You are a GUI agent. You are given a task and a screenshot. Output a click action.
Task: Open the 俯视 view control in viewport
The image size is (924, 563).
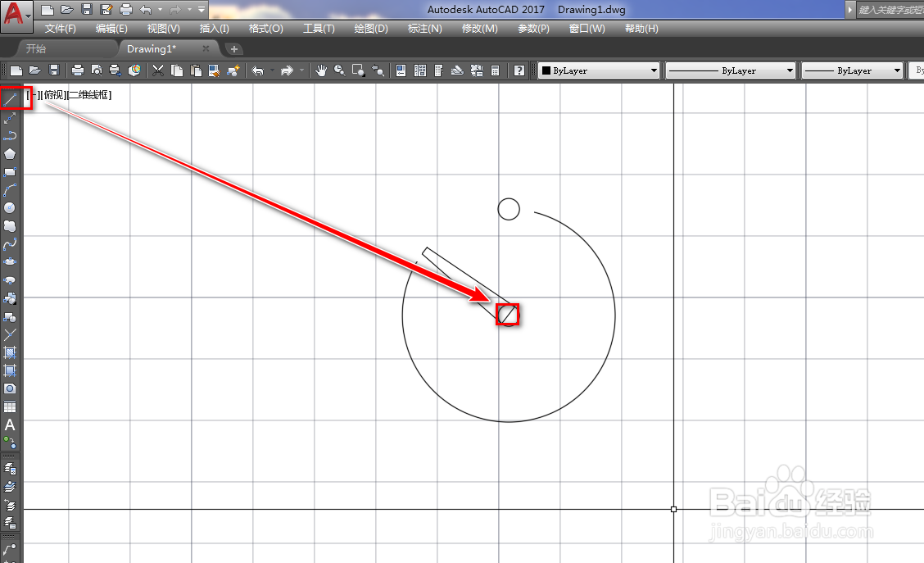point(53,95)
